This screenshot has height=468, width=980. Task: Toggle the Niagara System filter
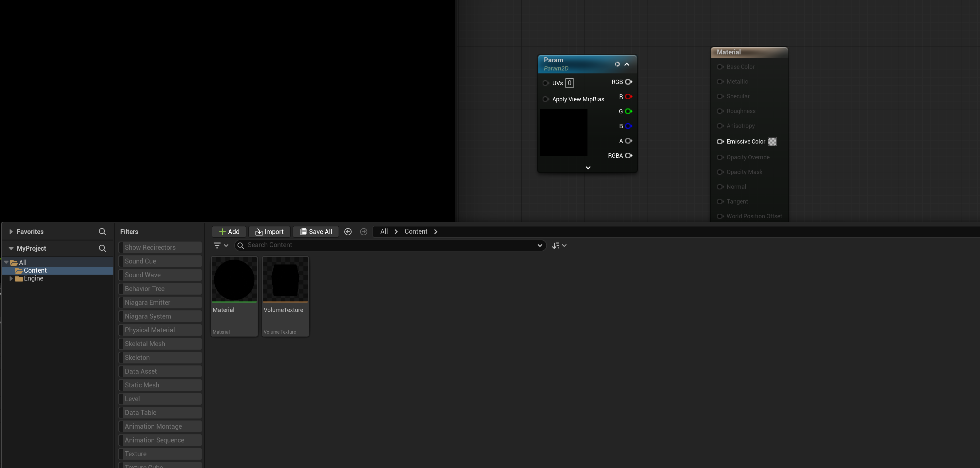(x=160, y=316)
